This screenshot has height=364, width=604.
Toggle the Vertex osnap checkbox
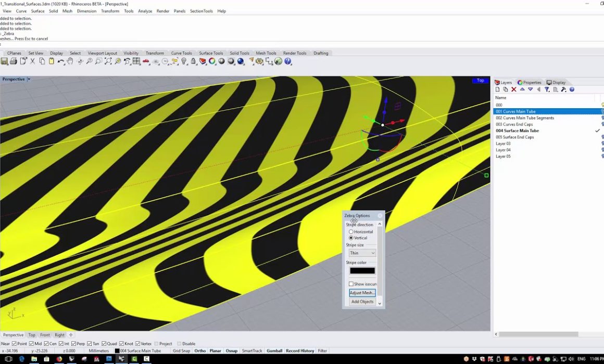tap(137, 344)
